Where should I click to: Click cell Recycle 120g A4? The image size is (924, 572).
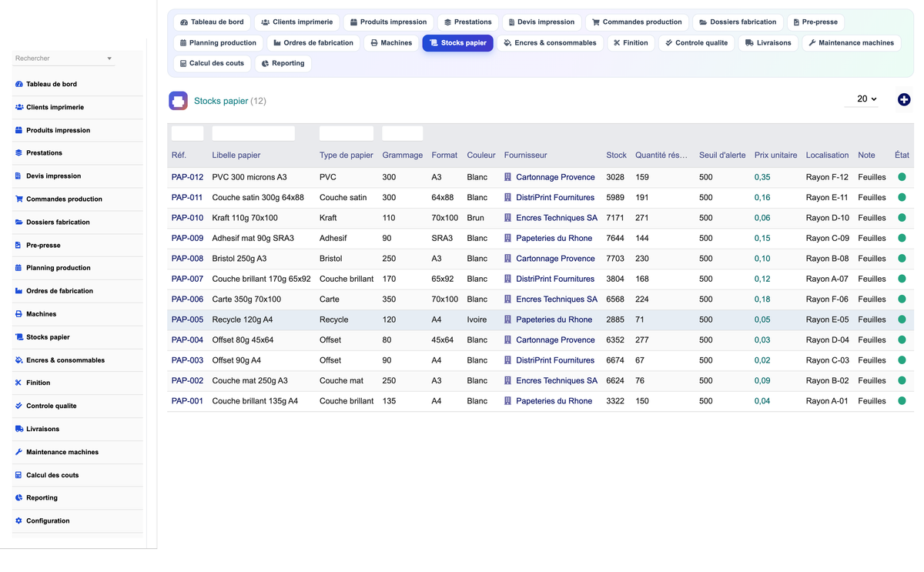243,319
